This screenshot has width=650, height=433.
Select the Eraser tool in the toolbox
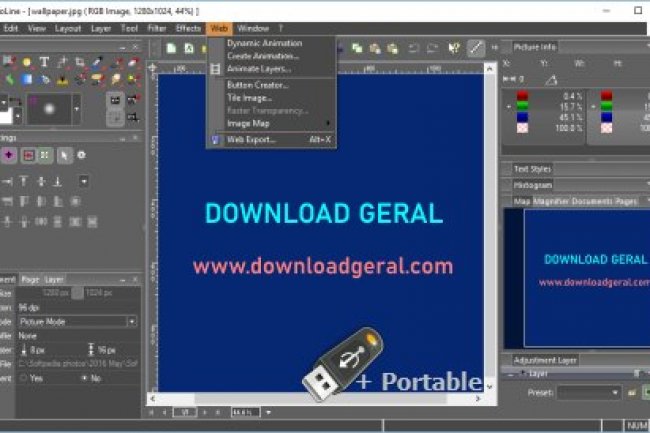click(133, 62)
